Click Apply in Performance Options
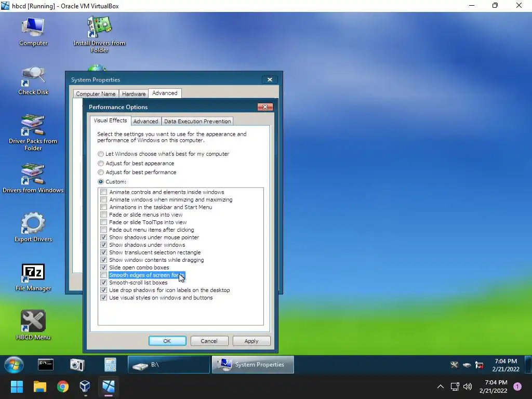Screen dimensions: 532x399 click(x=251, y=341)
